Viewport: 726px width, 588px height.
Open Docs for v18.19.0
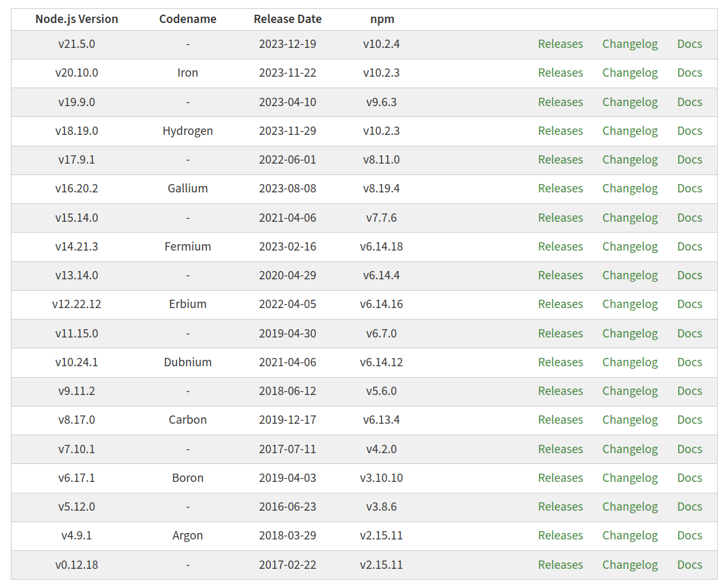[690, 130]
